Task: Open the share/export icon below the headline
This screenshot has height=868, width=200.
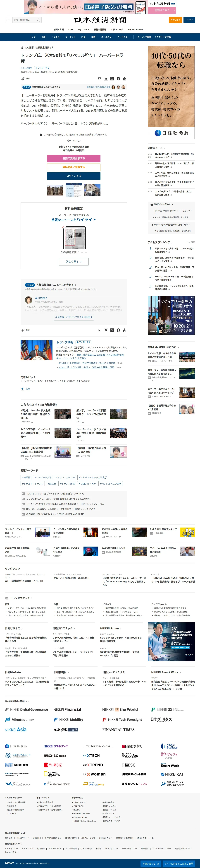Action: pos(125,79)
